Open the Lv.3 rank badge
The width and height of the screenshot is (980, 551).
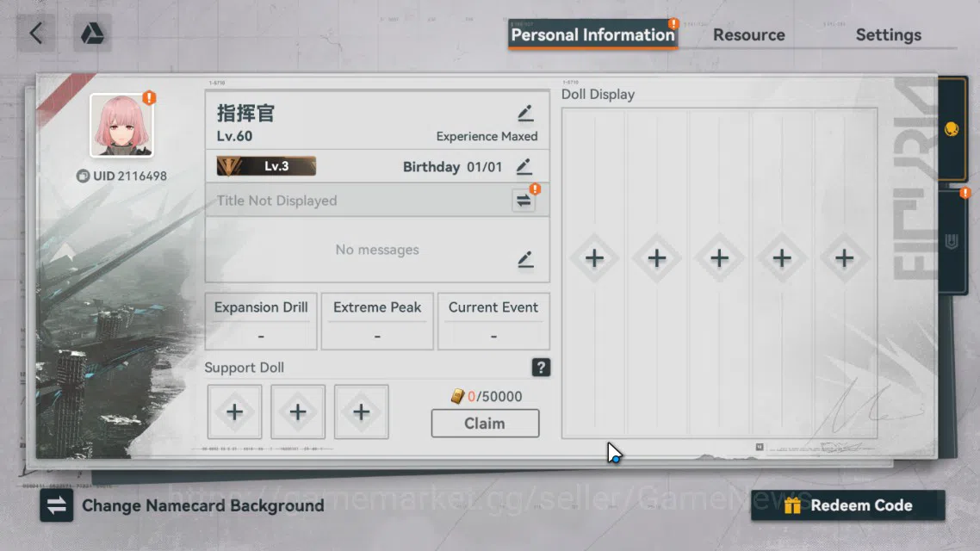266,166
